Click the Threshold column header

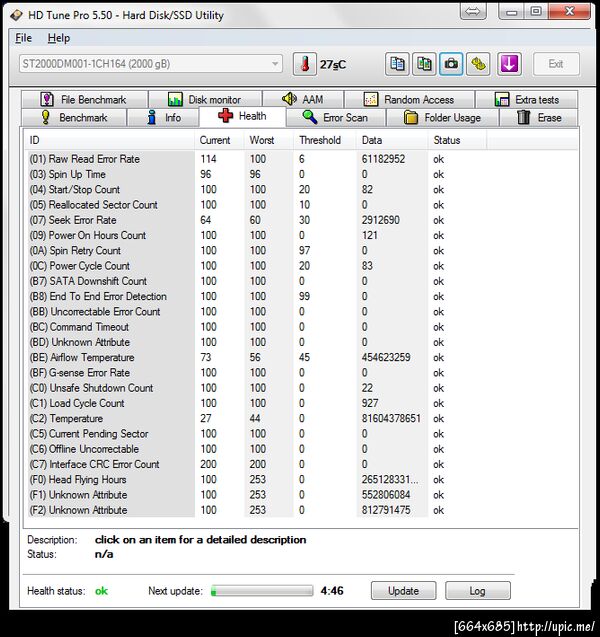point(325,140)
